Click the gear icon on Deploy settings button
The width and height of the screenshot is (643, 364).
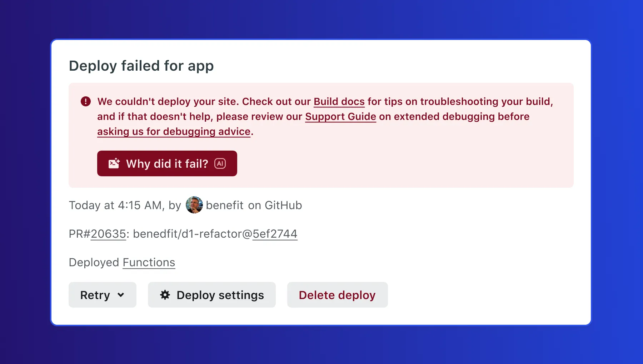tap(165, 295)
